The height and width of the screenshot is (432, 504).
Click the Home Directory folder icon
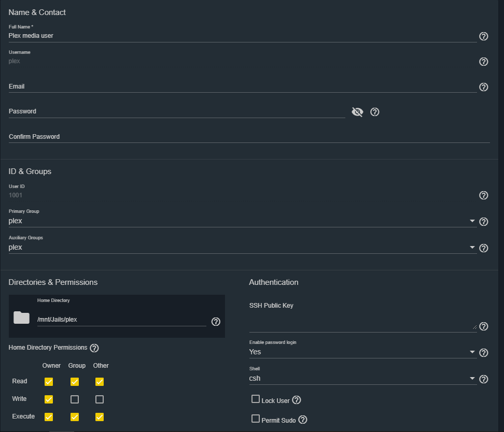tap(22, 318)
